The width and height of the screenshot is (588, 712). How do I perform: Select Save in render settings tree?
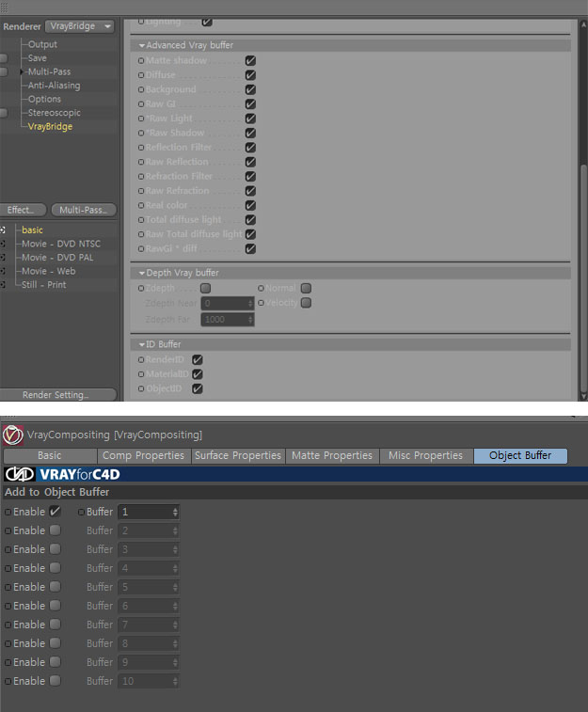[38, 58]
